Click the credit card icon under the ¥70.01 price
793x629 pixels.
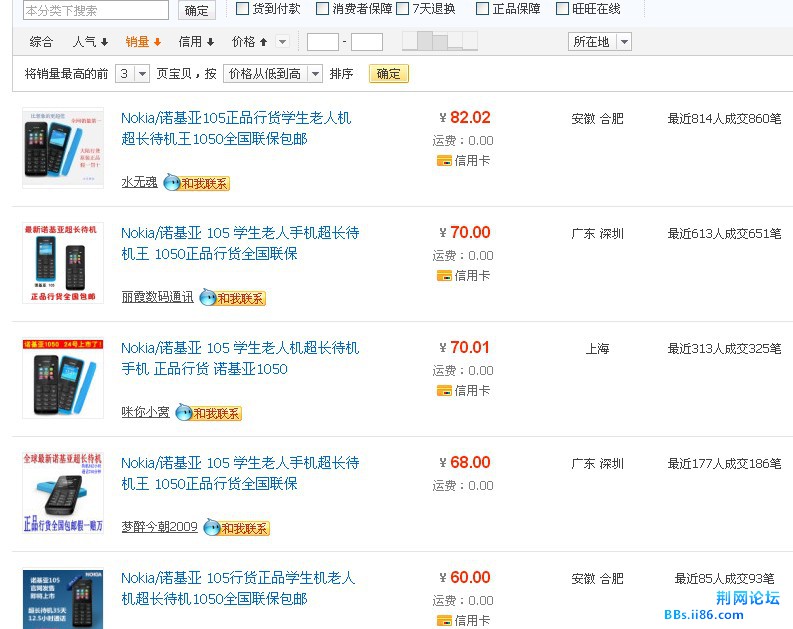point(444,390)
